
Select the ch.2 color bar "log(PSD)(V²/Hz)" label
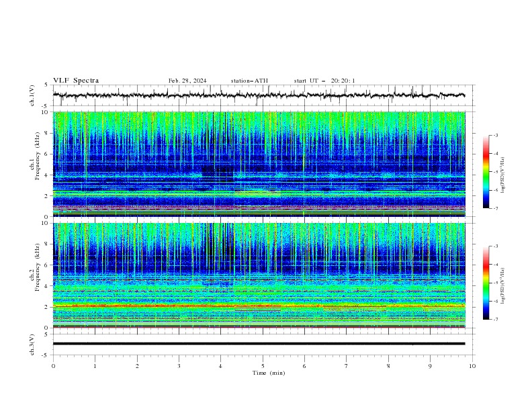click(x=503, y=286)
